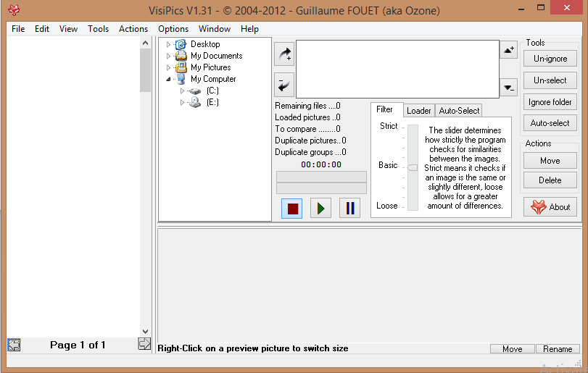Expand the My Documents tree node

(169, 56)
